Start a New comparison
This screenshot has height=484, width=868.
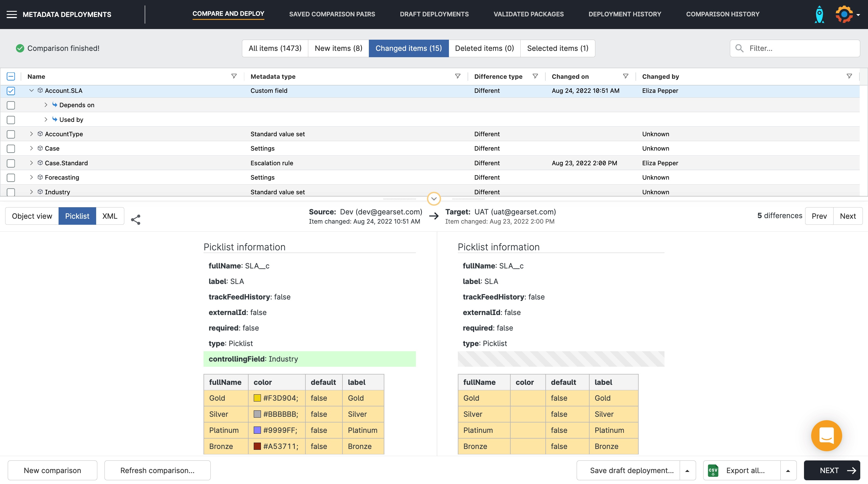[x=52, y=470]
